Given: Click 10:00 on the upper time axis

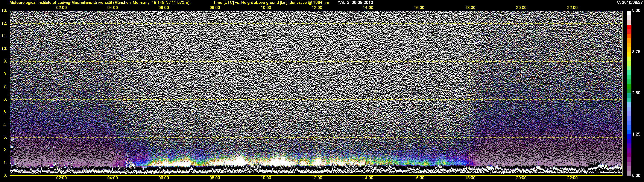Looking at the screenshot, I should click(x=266, y=7).
